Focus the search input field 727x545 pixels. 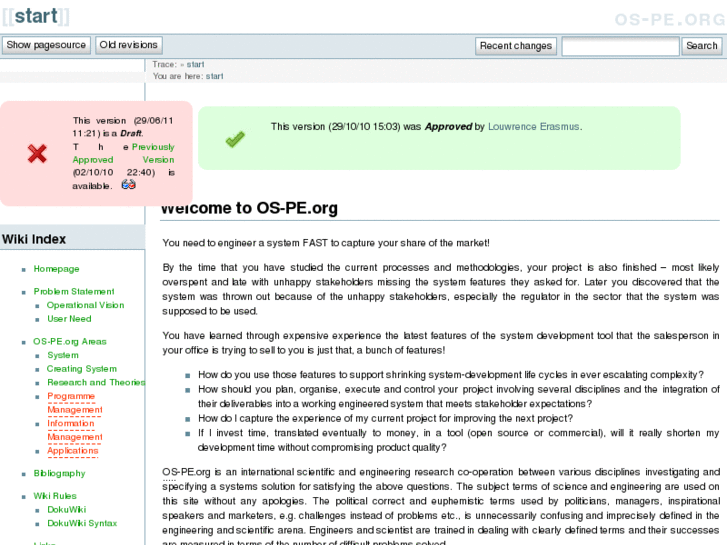tap(620, 46)
